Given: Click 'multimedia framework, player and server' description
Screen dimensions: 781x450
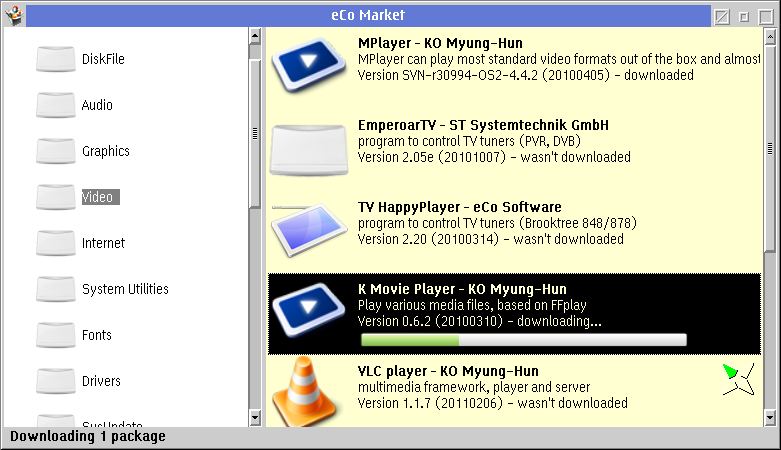Looking at the screenshot, I should [474, 387].
